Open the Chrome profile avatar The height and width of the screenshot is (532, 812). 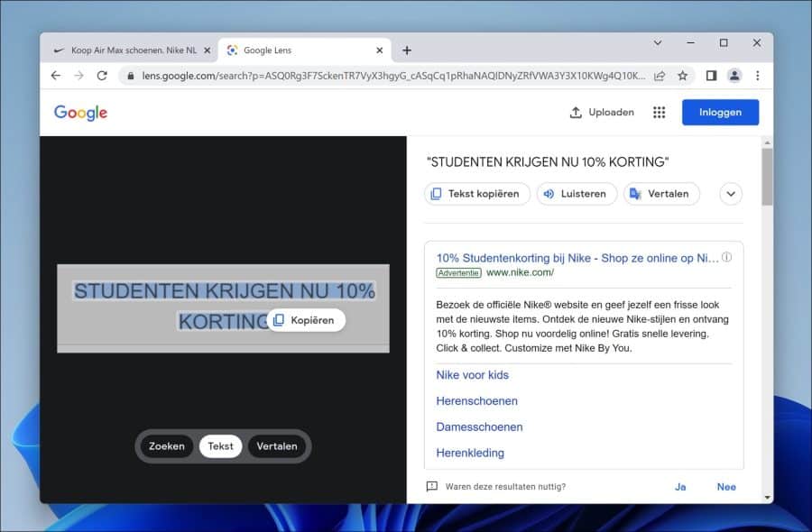coord(734,76)
